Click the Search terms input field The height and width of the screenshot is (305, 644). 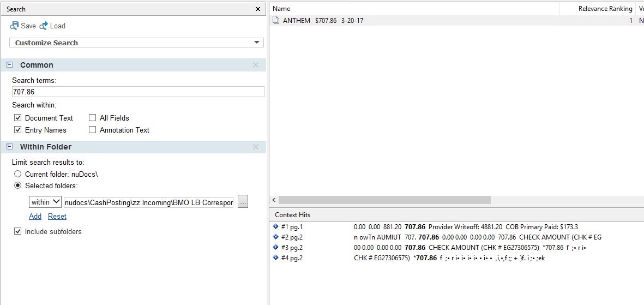[x=138, y=92]
